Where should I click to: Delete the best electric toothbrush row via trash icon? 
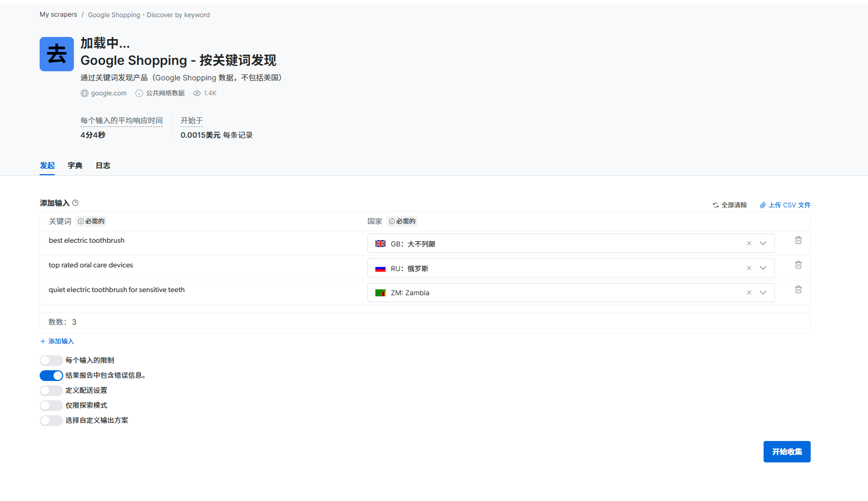798,240
